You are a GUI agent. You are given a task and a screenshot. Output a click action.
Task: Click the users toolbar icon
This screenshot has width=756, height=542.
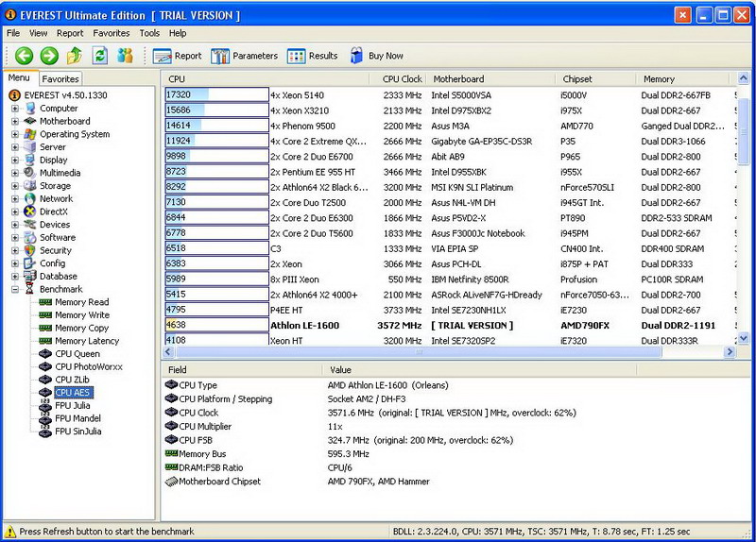point(125,56)
